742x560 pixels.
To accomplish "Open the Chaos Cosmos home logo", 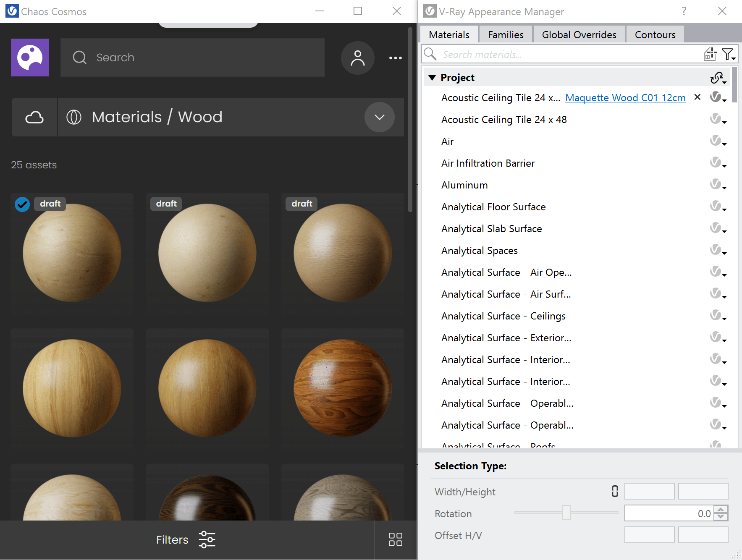I will pyautogui.click(x=30, y=58).
